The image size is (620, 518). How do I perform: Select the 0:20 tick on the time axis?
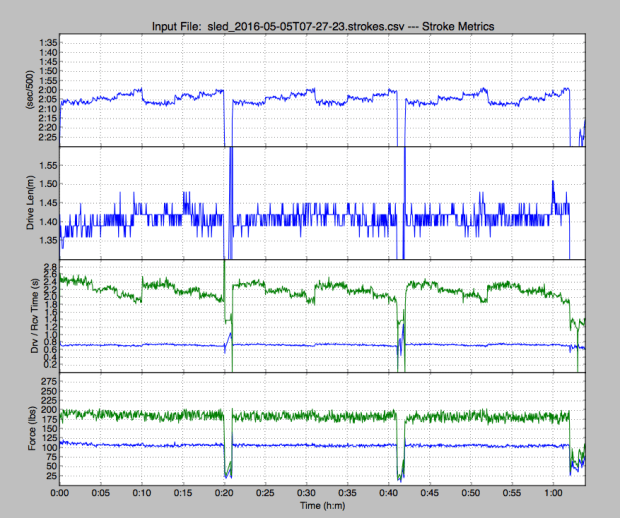pyautogui.click(x=224, y=494)
